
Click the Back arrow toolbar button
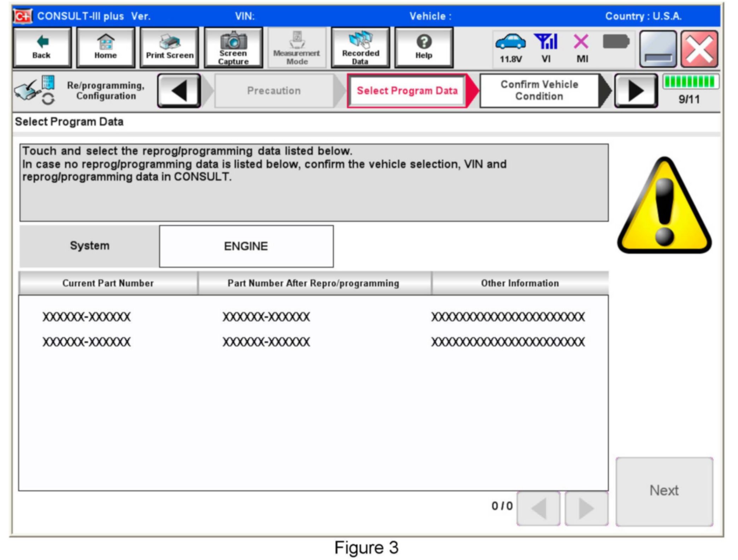[x=42, y=47]
